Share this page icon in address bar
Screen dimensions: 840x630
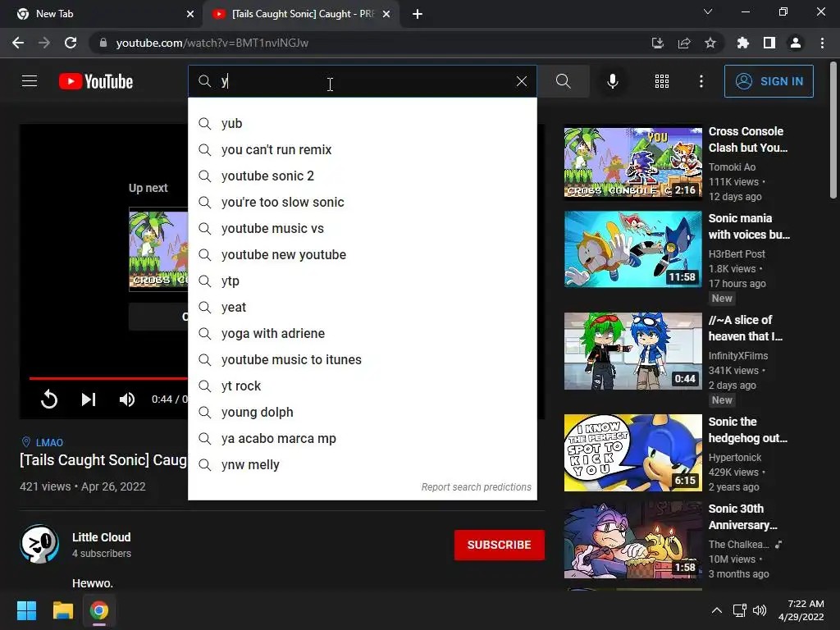[x=684, y=43]
